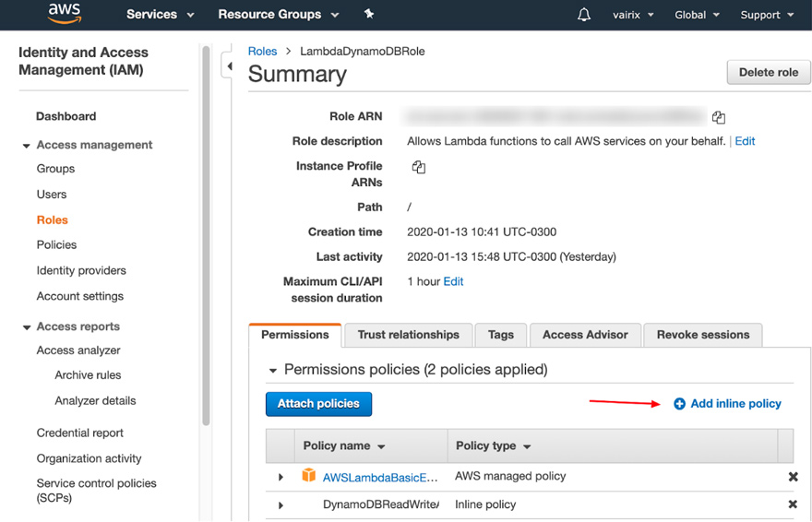This screenshot has height=522, width=812.
Task: Open the Global region selector
Action: (x=697, y=15)
